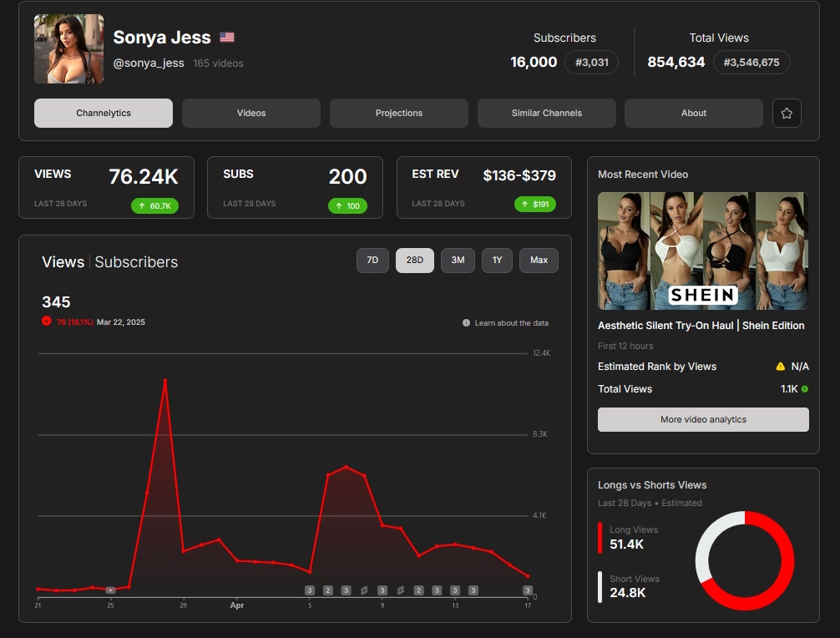Click the green dot beside Total Views 1.1K
This screenshot has height=638, width=840.
[805, 389]
